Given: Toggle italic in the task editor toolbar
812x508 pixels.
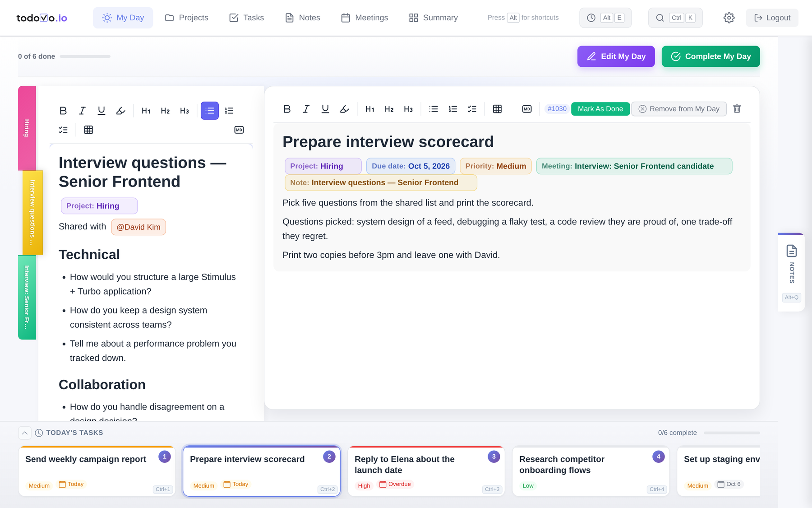Looking at the screenshot, I should [x=306, y=109].
